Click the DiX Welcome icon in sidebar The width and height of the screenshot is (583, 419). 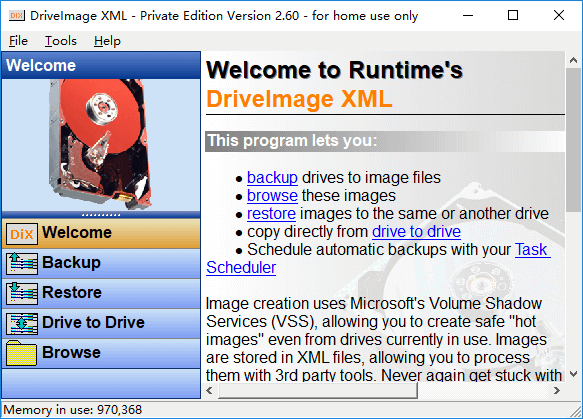pos(22,234)
